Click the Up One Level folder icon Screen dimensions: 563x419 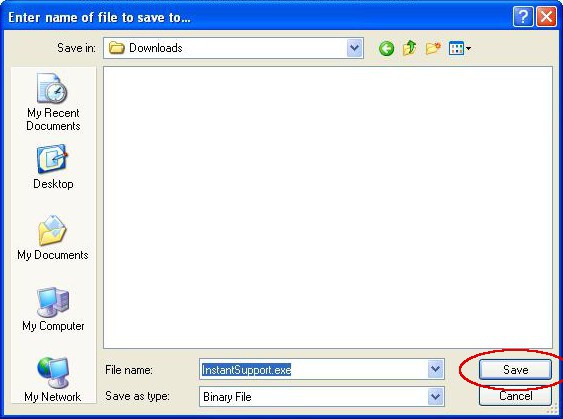coord(409,48)
